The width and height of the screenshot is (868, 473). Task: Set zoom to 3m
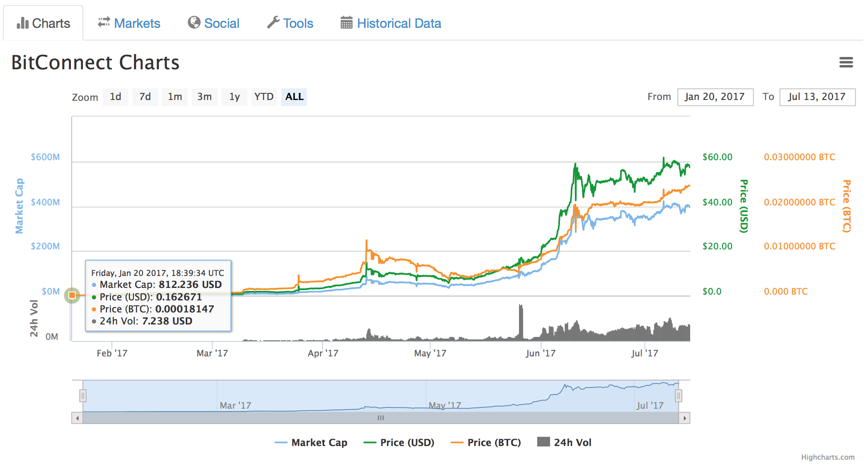(x=204, y=97)
